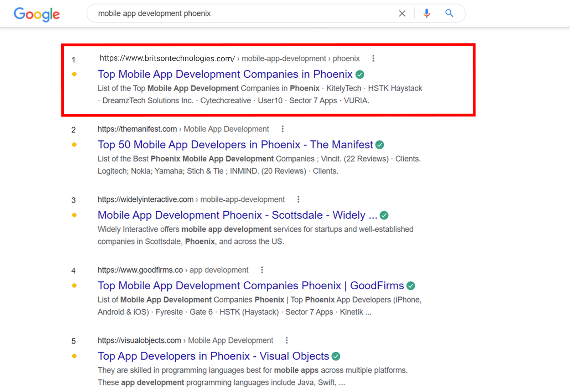
Task: Click into the search query text field
Action: [242, 14]
